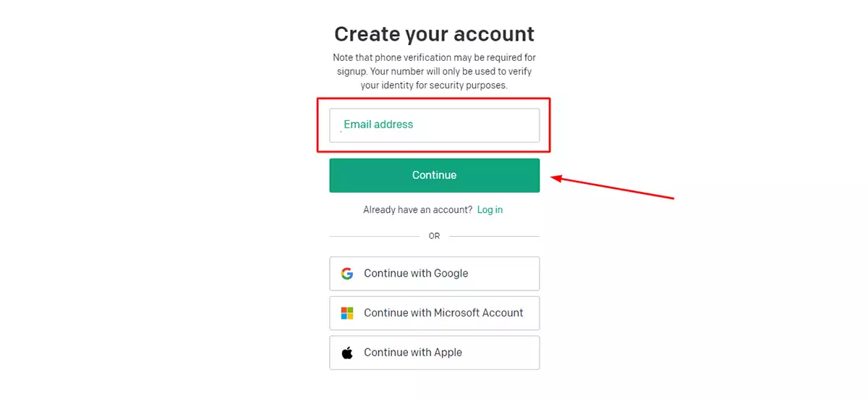Choose Continue with Google
Screen dimensions: 868x399
point(434,274)
